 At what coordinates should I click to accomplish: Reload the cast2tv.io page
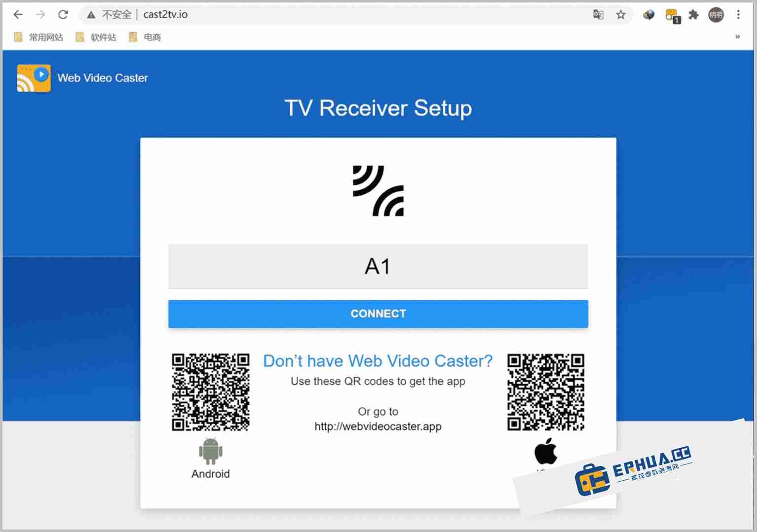(63, 15)
